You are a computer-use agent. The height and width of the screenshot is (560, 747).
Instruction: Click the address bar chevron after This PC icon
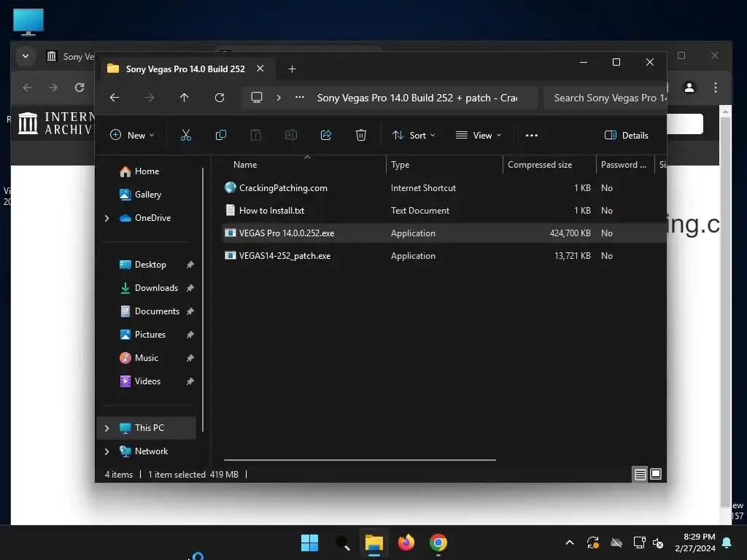click(x=279, y=98)
